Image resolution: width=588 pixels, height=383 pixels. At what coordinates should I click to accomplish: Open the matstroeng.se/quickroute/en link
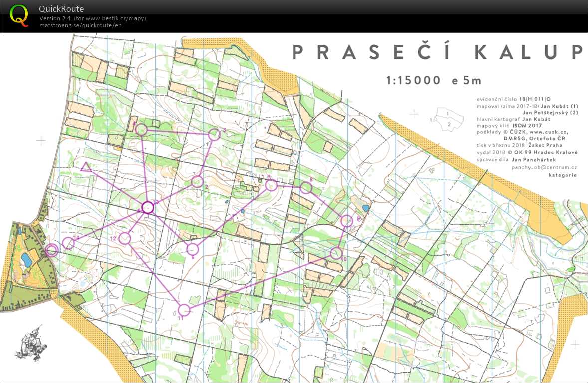[80, 25]
